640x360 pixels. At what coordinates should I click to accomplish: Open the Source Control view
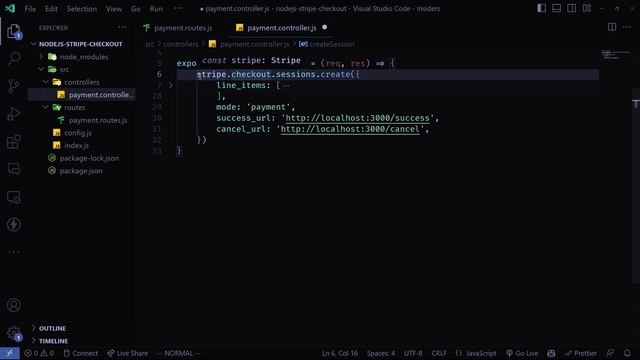pyautogui.click(x=14, y=86)
